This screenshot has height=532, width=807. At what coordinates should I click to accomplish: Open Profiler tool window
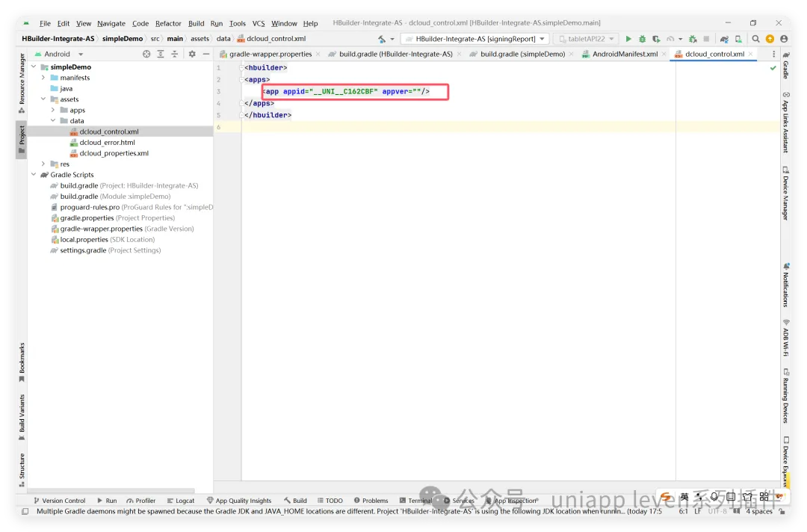(x=141, y=501)
